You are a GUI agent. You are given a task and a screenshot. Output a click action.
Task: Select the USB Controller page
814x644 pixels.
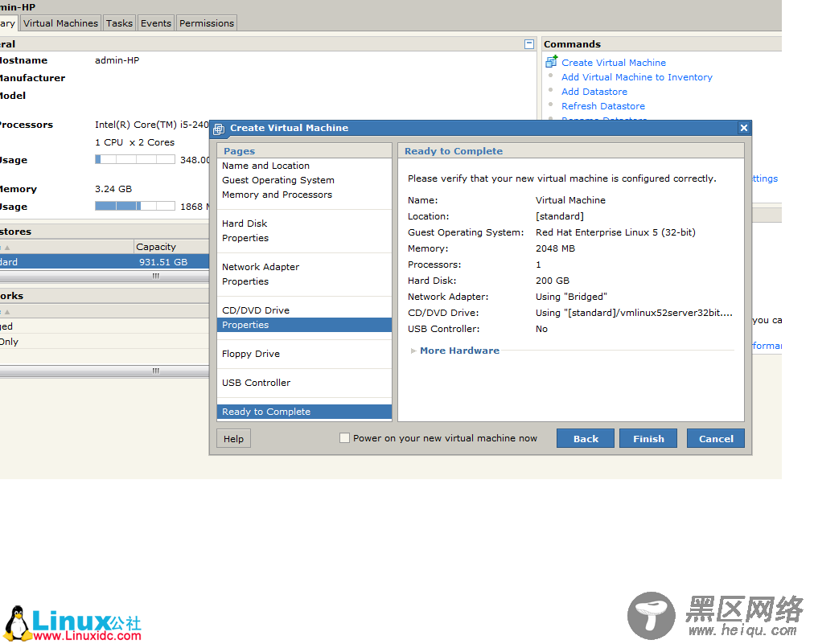[x=256, y=383]
